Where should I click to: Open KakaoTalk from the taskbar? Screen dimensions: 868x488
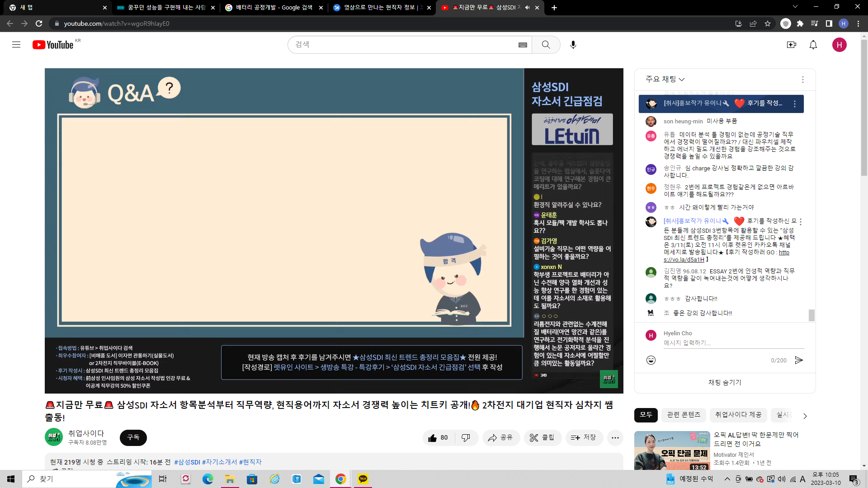pyautogui.click(x=363, y=479)
